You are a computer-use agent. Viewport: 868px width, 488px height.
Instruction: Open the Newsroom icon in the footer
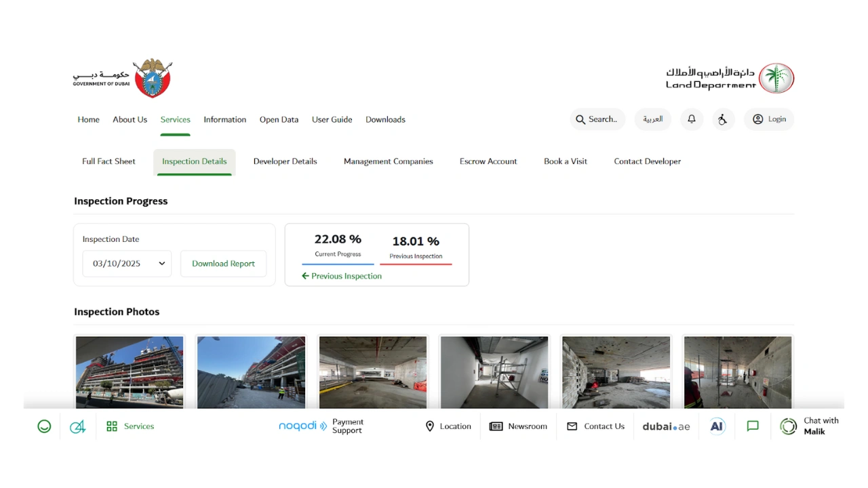(x=496, y=426)
